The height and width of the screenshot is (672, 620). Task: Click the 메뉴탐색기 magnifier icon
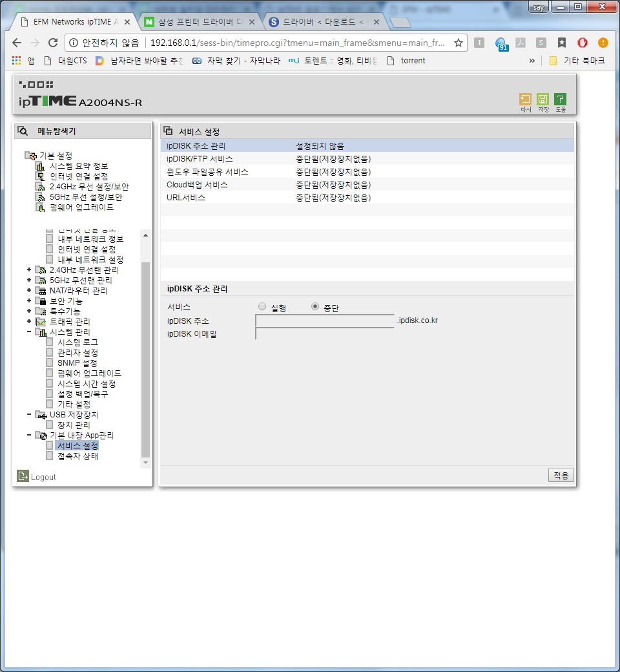tap(22, 131)
